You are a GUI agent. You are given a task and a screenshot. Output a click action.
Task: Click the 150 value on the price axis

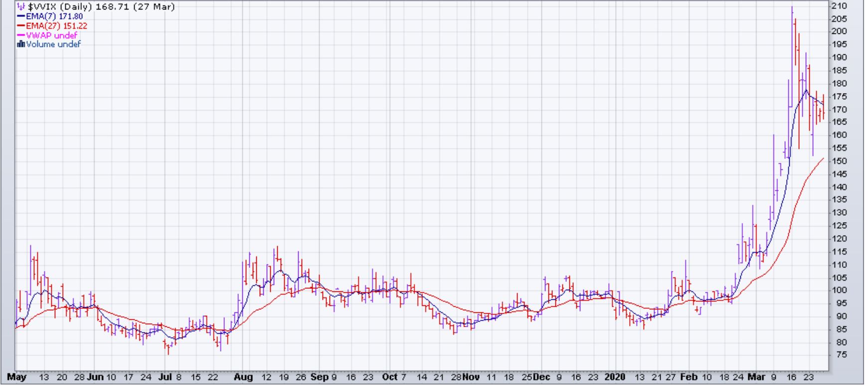tap(839, 161)
